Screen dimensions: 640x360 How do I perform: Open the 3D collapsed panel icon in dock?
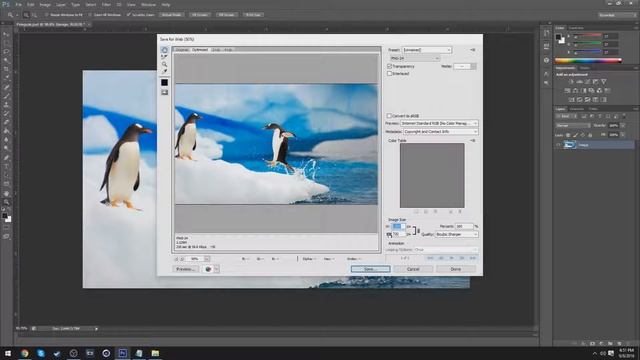547,60
